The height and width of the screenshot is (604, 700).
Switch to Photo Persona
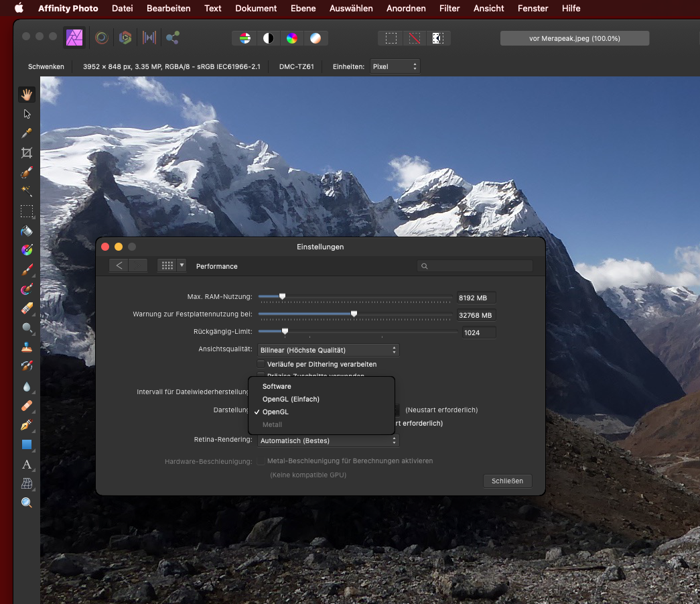tap(74, 38)
